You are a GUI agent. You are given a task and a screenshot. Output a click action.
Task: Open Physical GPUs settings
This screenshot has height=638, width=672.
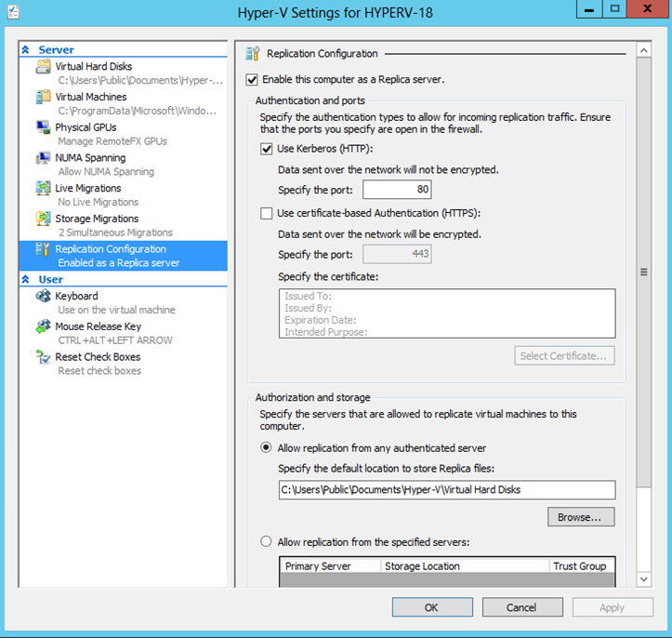(86, 127)
